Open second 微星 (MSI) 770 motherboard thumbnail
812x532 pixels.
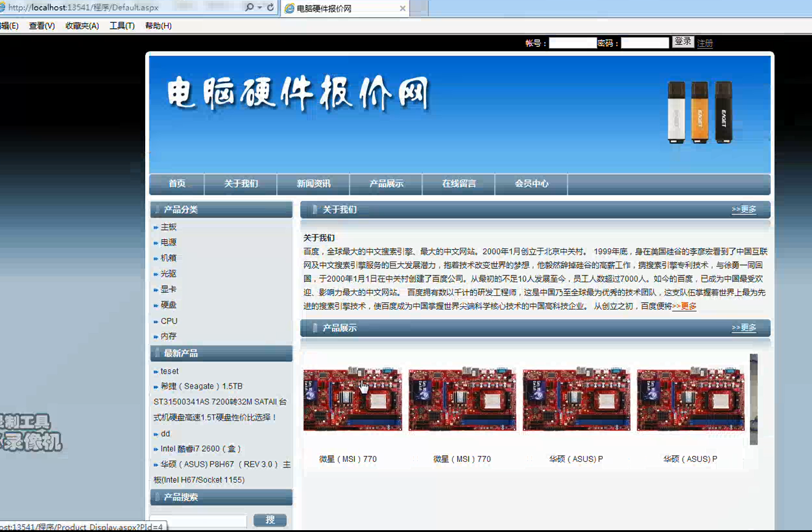coord(462,400)
